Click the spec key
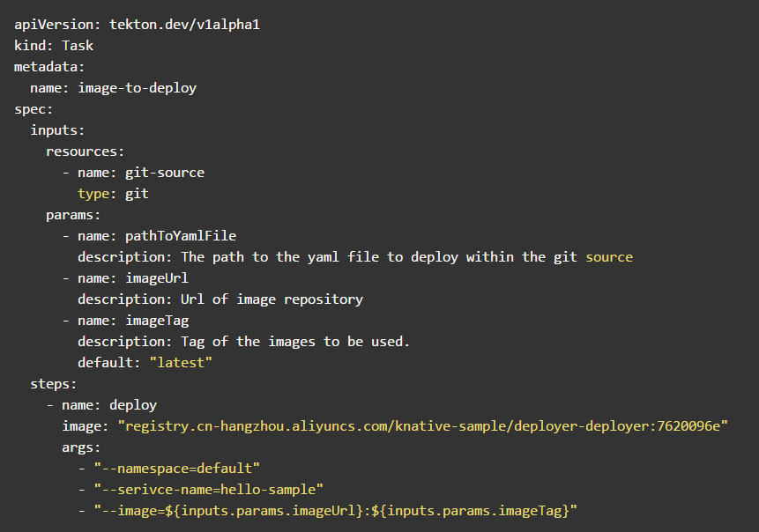The height and width of the screenshot is (532, 759). click(x=33, y=109)
